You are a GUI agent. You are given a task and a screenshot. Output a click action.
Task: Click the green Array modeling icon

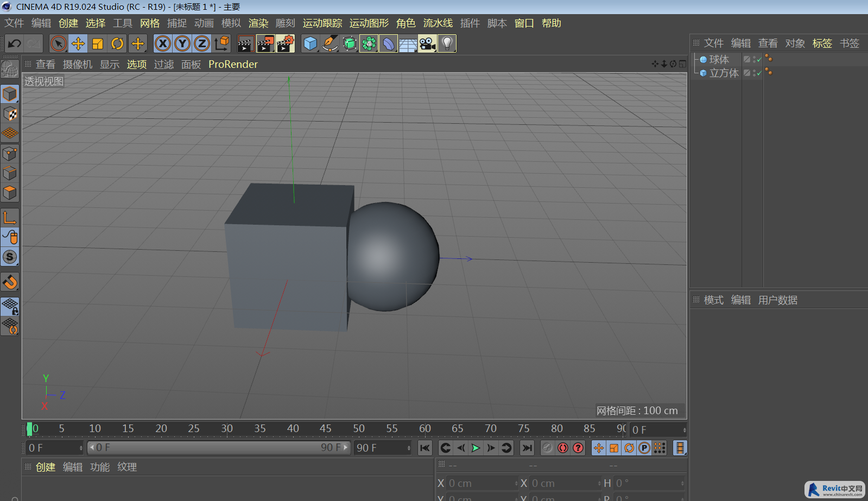369,43
